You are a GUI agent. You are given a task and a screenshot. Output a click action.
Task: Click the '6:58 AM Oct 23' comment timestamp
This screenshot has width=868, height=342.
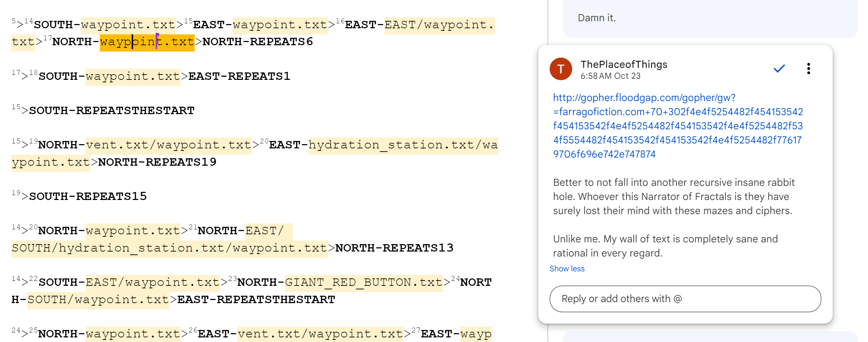point(610,76)
